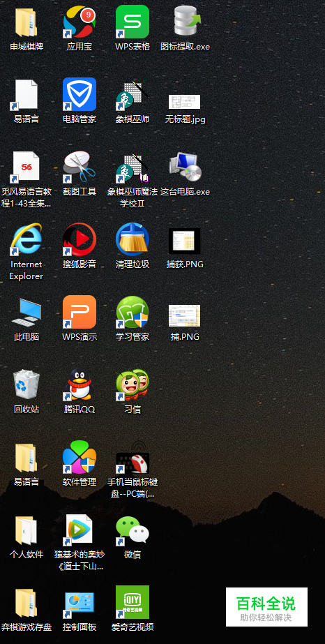Open the 控制面板 control panel
325x644 pixels.
click(80, 606)
